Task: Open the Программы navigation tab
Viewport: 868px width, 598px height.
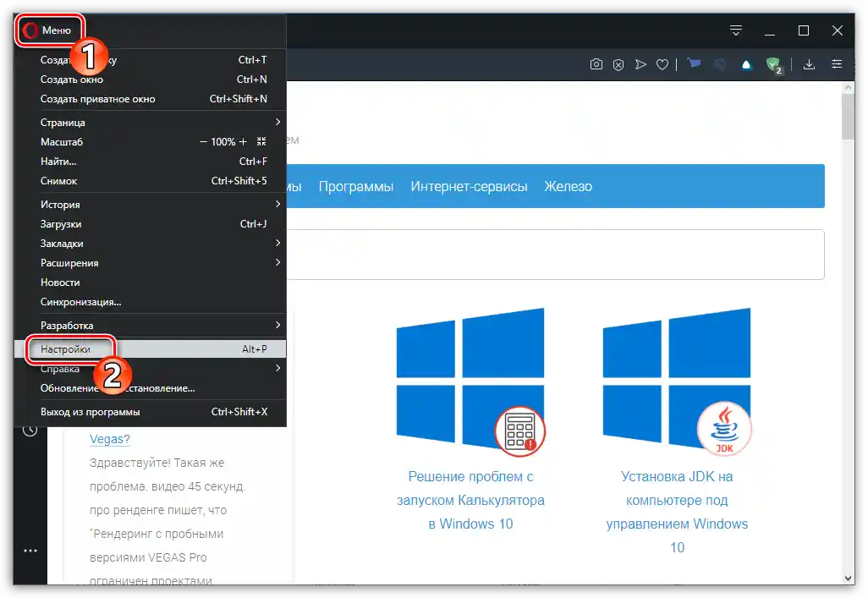Action: point(356,187)
